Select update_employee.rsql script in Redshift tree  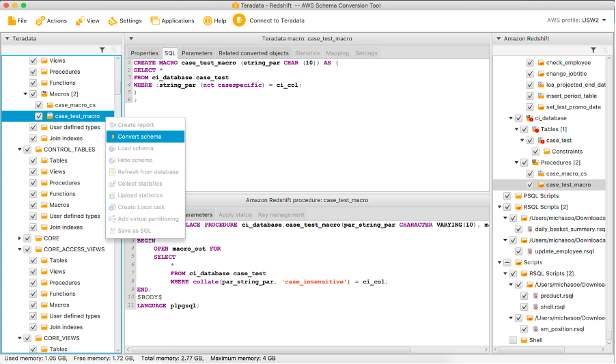(563, 251)
